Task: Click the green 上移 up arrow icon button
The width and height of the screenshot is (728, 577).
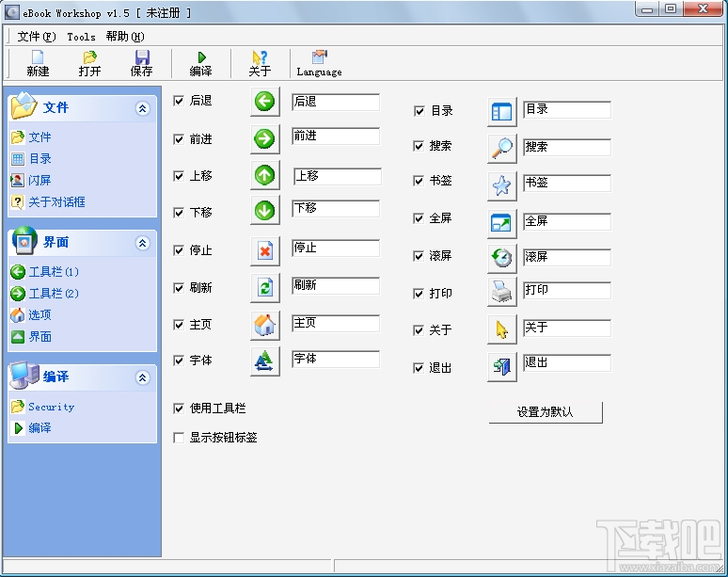Action: [265, 175]
